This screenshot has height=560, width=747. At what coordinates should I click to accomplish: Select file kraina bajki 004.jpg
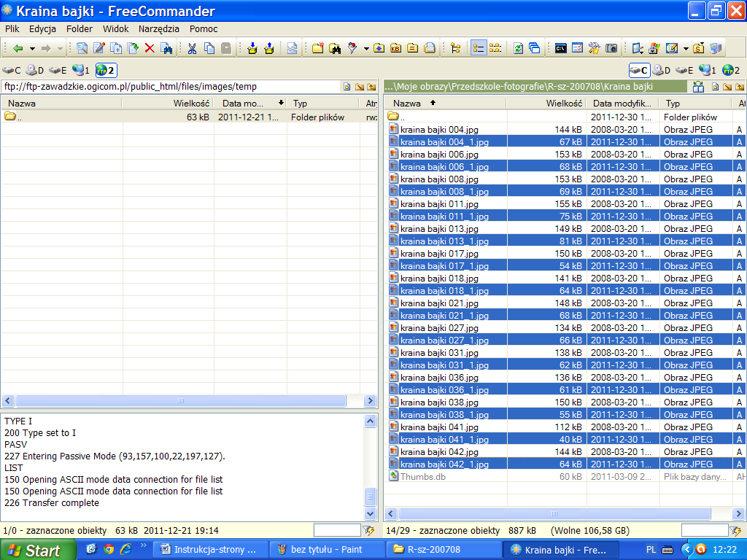pos(439,130)
